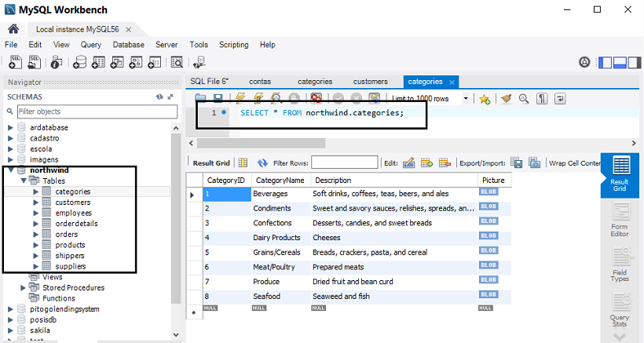This screenshot has width=644, height=343.
Task: Open the object inspector icon
Action: (x=57, y=62)
